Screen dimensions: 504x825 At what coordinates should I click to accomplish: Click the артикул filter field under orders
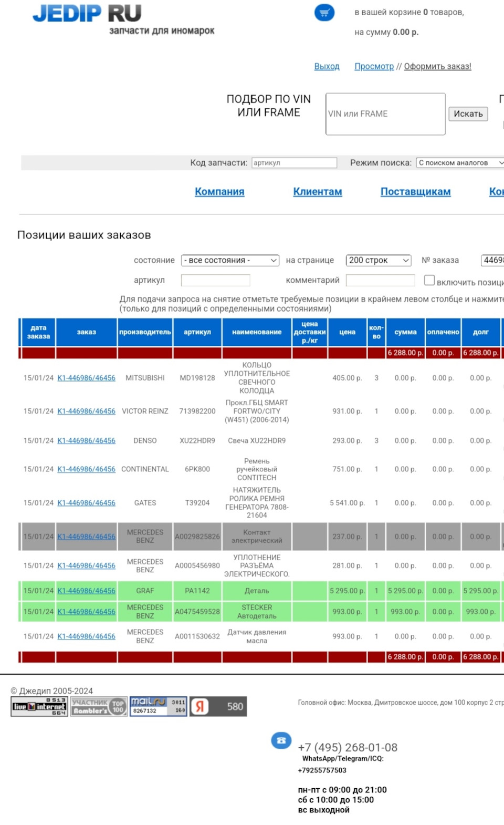pos(215,281)
